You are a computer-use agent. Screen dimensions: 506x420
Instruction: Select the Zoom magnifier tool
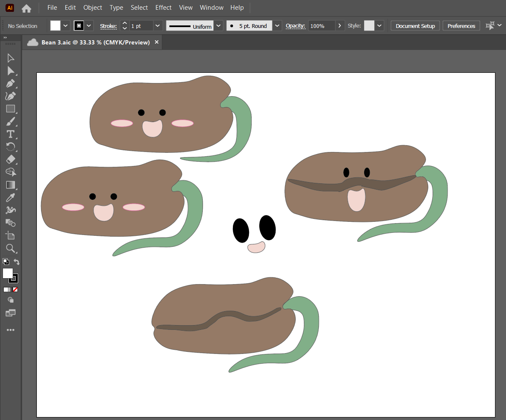(11, 248)
